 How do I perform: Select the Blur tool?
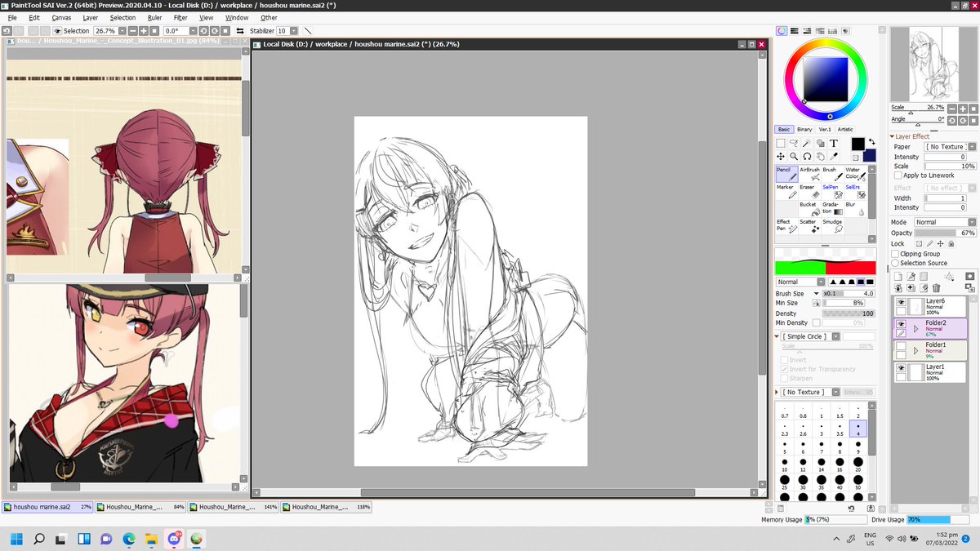tap(854, 209)
